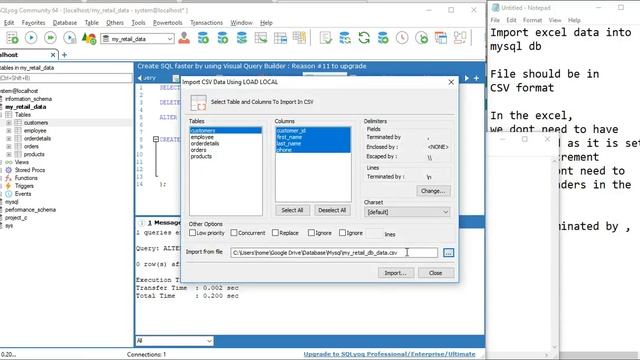This screenshot has width=640, height=360.
Task: Click the Select All button
Action: coord(292,210)
